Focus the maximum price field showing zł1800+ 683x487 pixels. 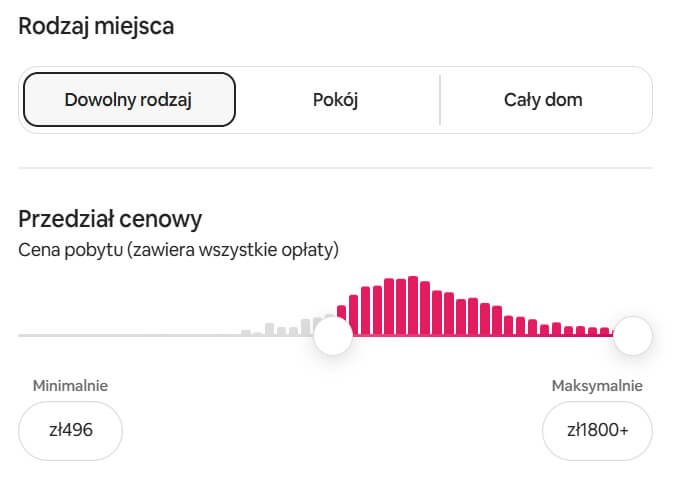pos(597,431)
